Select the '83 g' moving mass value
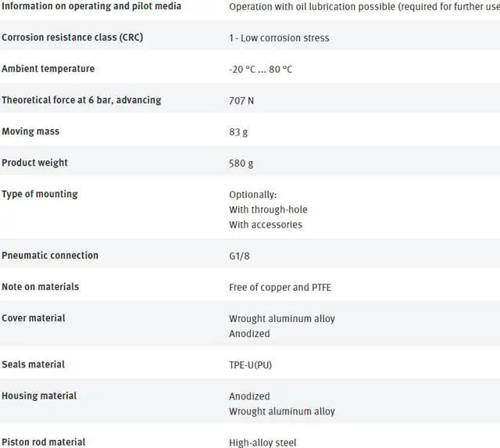Screen dimensions: 500x448 click(238, 132)
